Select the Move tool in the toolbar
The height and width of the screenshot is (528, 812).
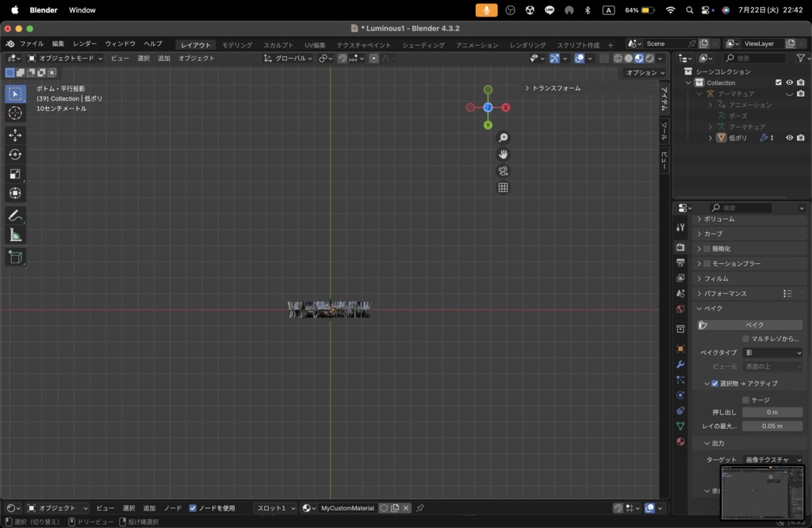tap(15, 136)
